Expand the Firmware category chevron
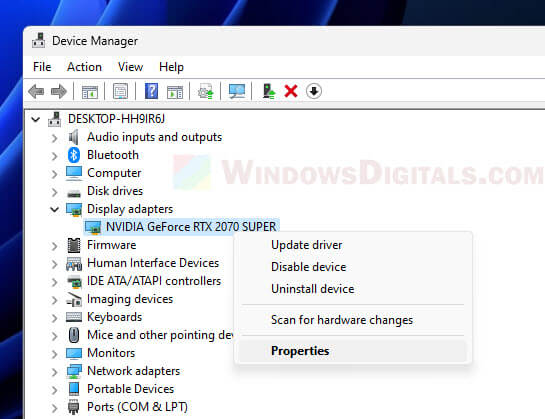 click(55, 246)
